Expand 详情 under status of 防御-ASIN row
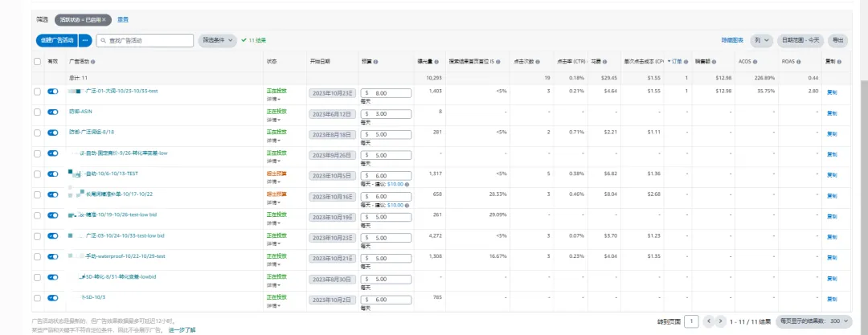 coord(273,120)
